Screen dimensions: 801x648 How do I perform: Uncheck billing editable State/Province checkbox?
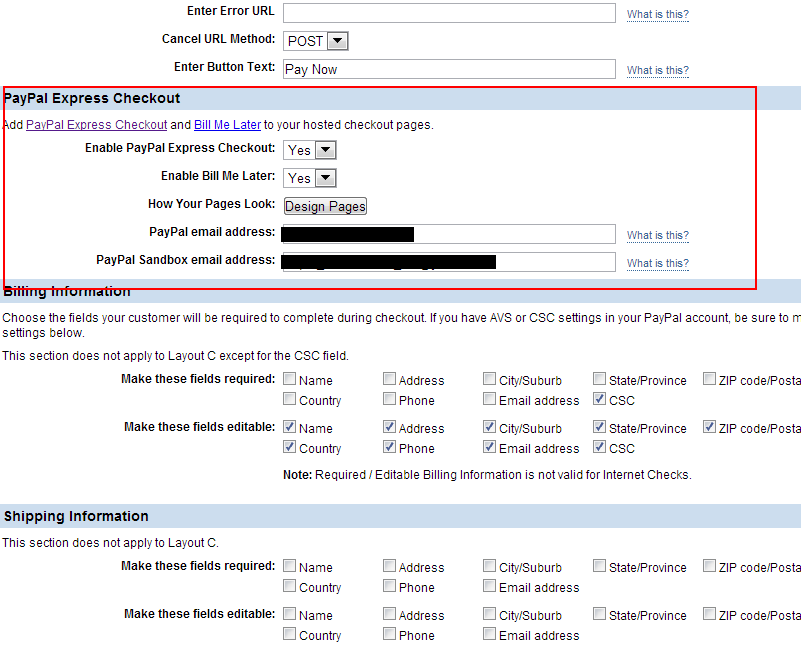click(x=599, y=427)
